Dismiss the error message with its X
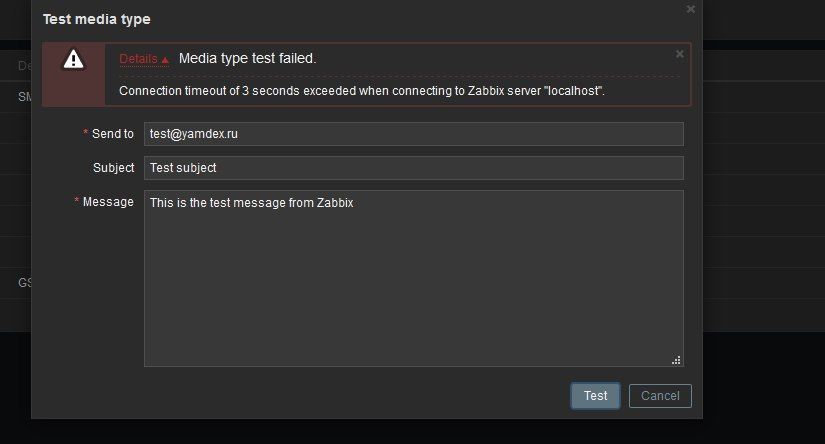825x444 pixels. coord(680,54)
